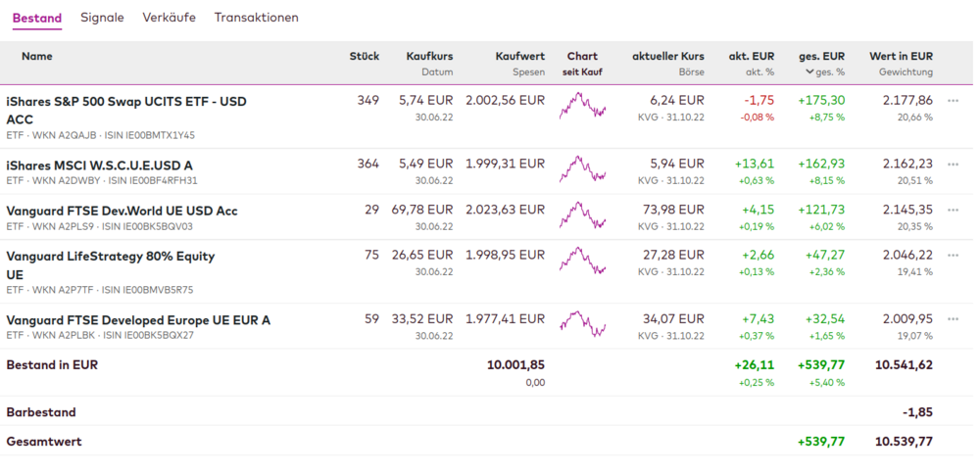Open more options for Vanguard FTSE Dev.World
Viewport: 980px width, 475px height.
tap(953, 210)
